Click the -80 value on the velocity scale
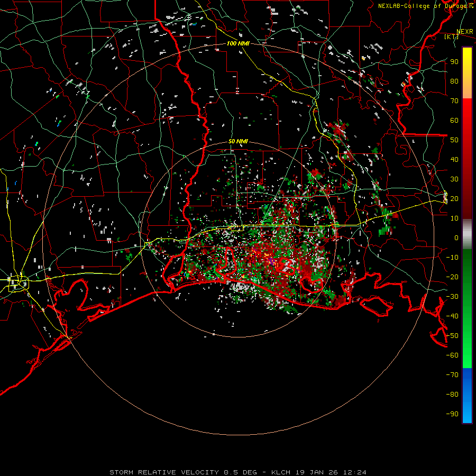The image size is (476, 476). click(452, 395)
